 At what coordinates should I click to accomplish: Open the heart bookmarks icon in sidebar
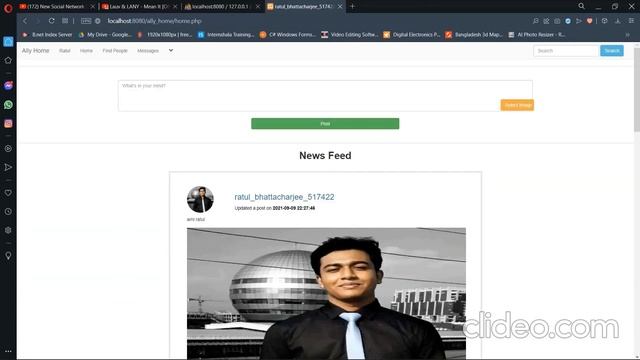(x=8, y=193)
